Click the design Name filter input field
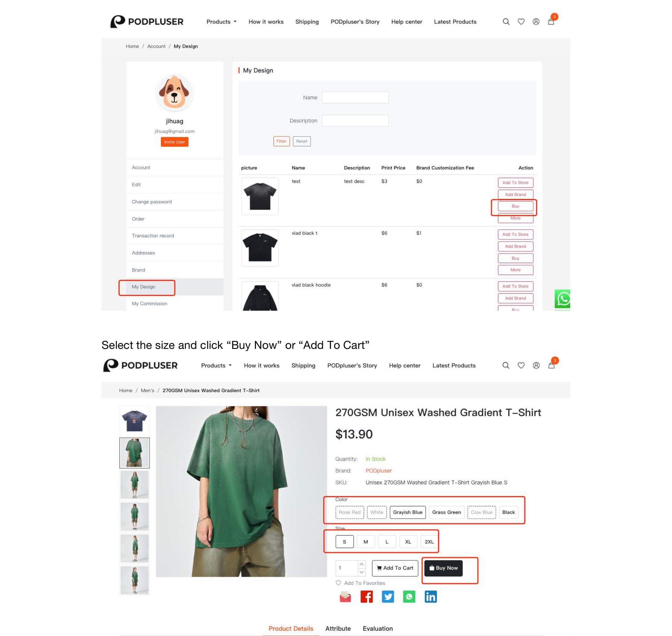The width and height of the screenshot is (672, 636). pyautogui.click(x=355, y=98)
